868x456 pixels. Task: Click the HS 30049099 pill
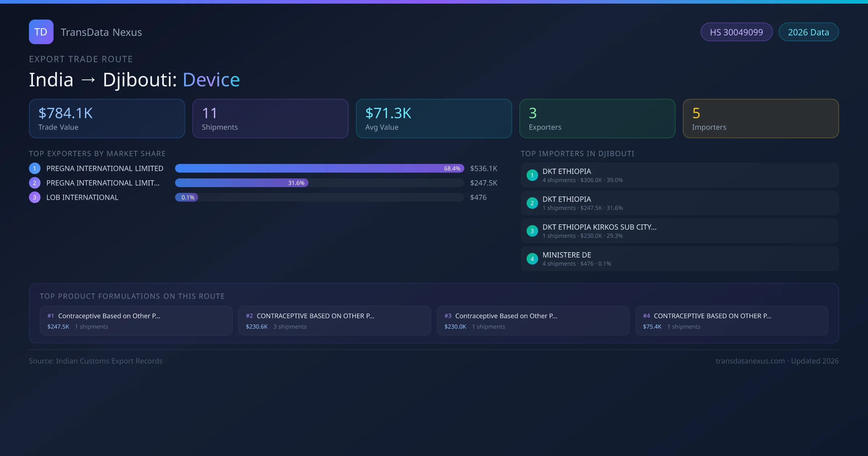pyautogui.click(x=736, y=32)
